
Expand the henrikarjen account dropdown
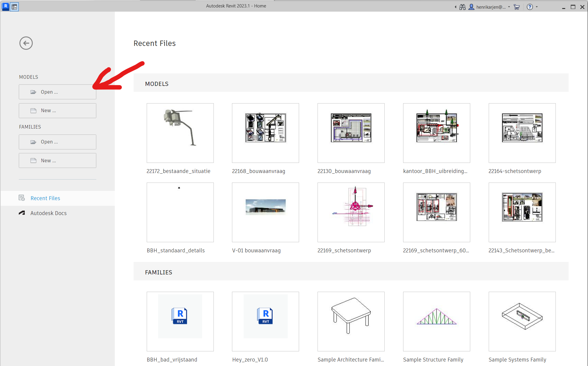click(x=509, y=7)
